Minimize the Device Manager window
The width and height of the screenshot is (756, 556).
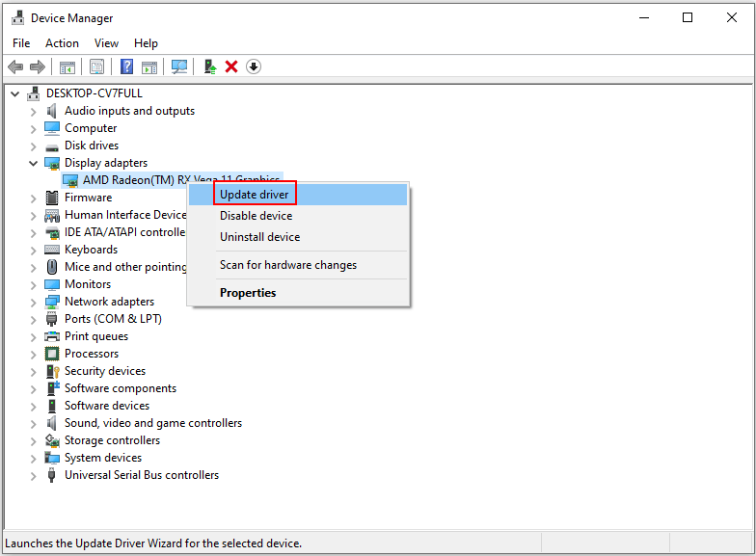pyautogui.click(x=644, y=17)
